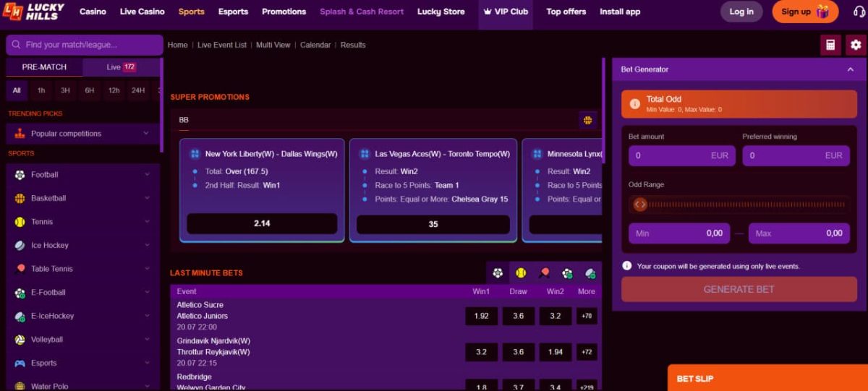Image resolution: width=868 pixels, height=391 pixels.
Task: Open the Casino menu
Action: pyautogui.click(x=93, y=12)
